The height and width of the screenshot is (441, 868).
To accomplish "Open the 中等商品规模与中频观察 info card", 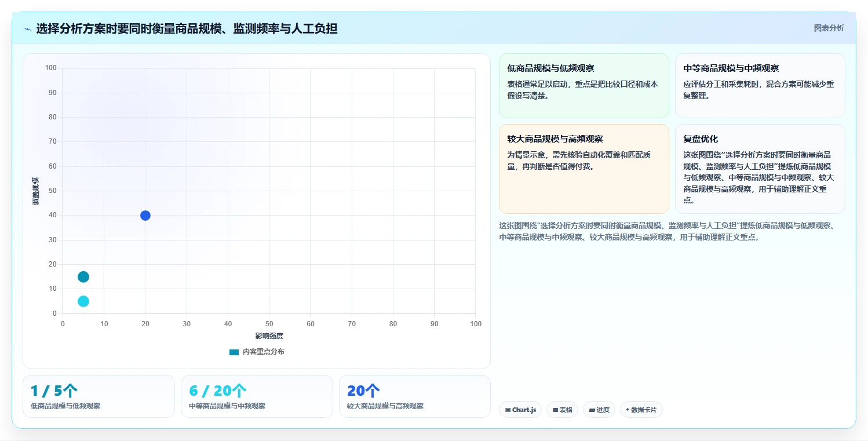I will pyautogui.click(x=760, y=86).
